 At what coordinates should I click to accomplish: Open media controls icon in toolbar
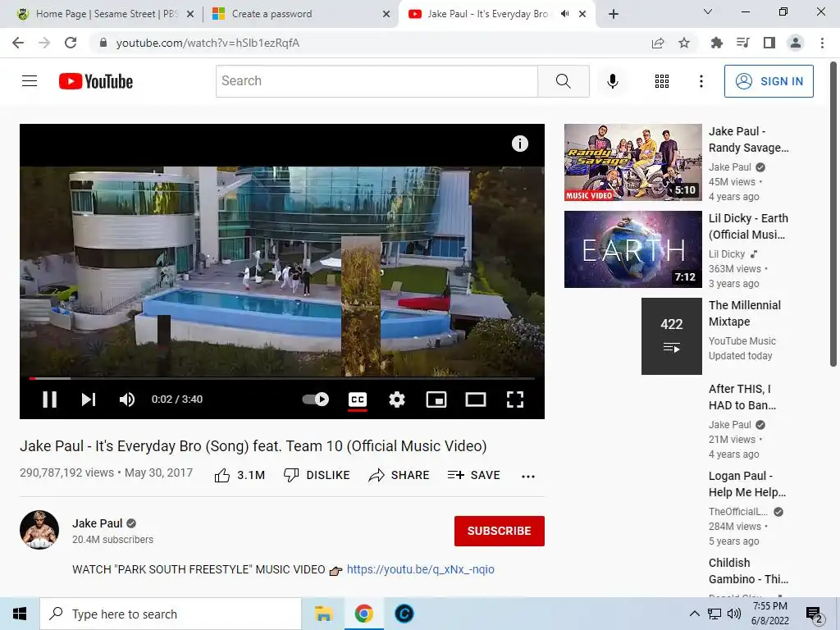coord(742,43)
